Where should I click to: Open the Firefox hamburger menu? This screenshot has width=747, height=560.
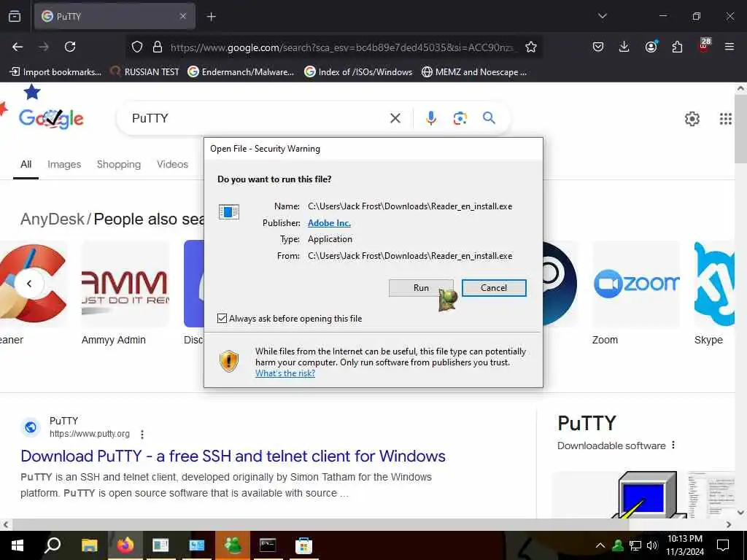tap(729, 47)
